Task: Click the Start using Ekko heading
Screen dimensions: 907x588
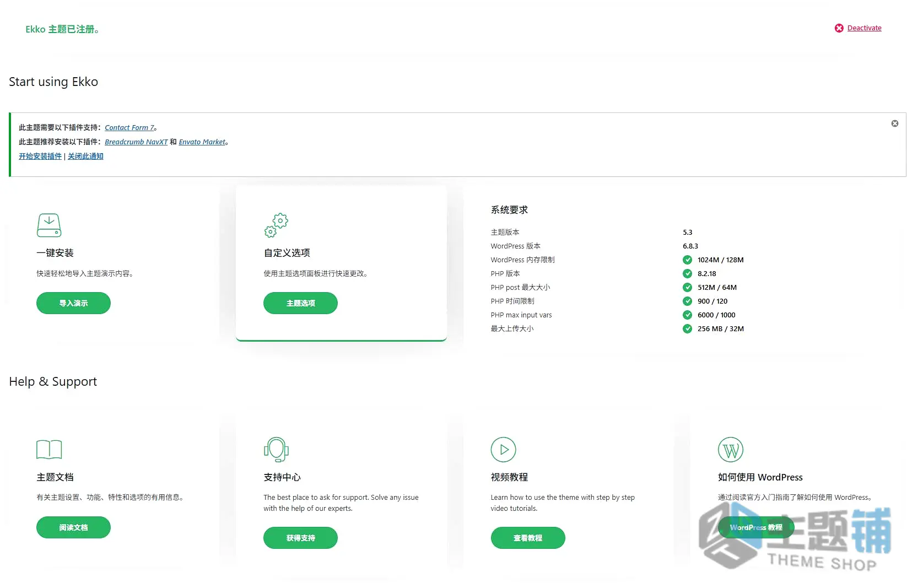Action: pos(53,82)
